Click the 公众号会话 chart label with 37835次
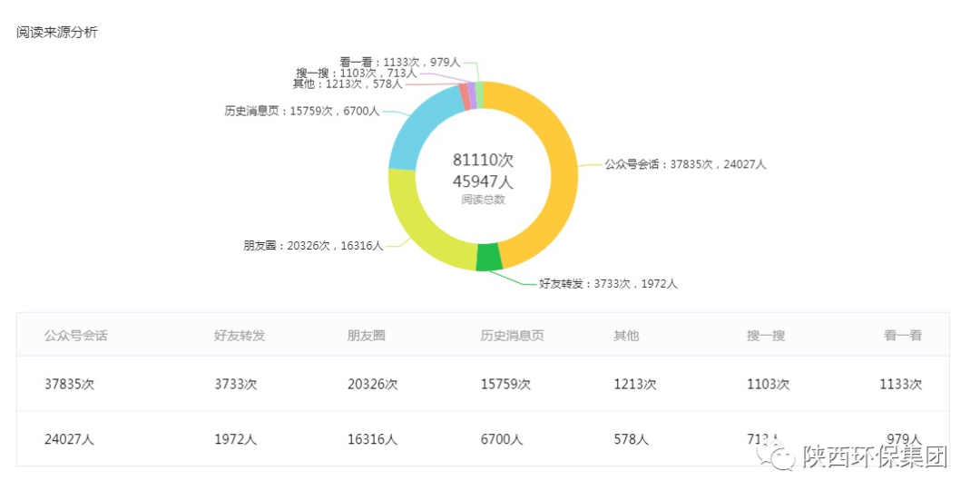This screenshot has height=500, width=980. point(685,164)
